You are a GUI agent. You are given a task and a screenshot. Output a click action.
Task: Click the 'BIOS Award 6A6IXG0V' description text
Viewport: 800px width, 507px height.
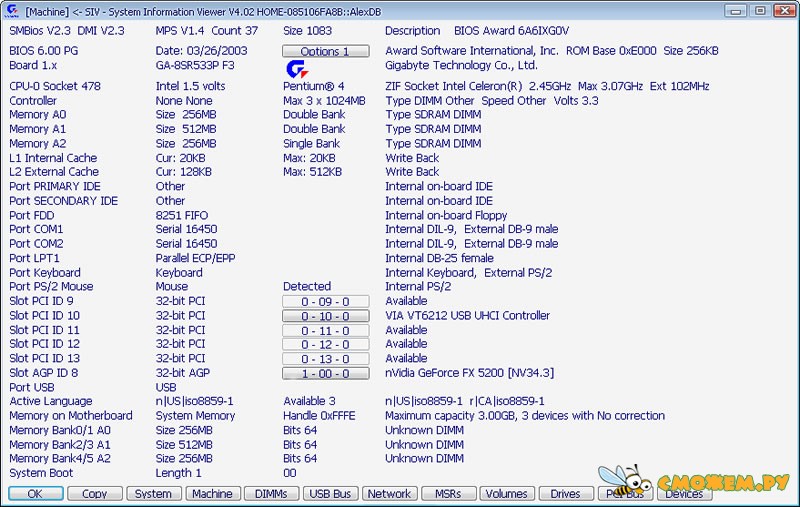[x=512, y=31]
